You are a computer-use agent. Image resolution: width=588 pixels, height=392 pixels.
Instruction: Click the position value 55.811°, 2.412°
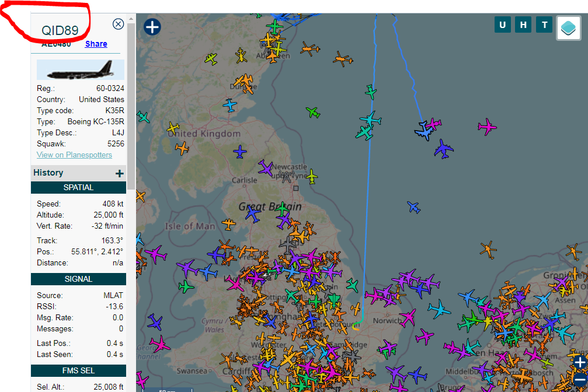(x=97, y=252)
